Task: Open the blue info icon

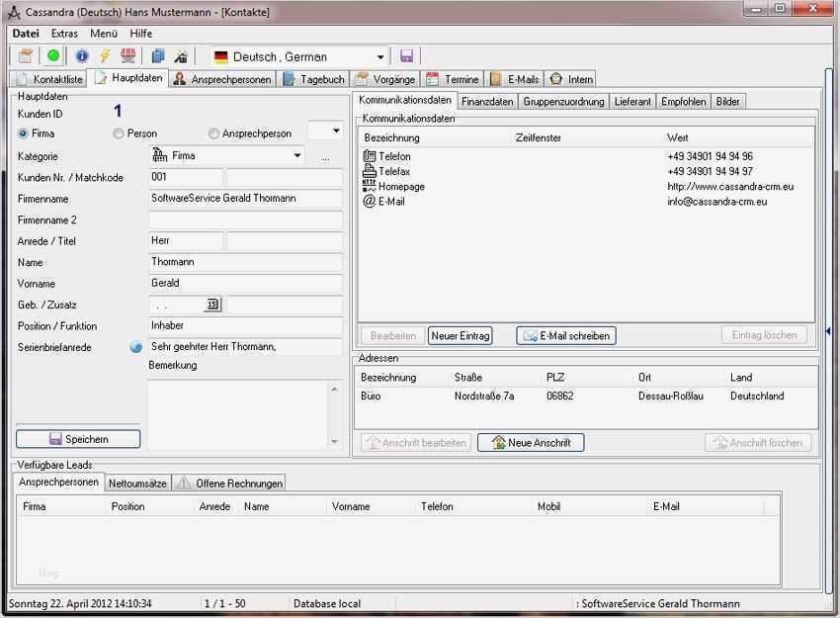Action: [x=82, y=55]
